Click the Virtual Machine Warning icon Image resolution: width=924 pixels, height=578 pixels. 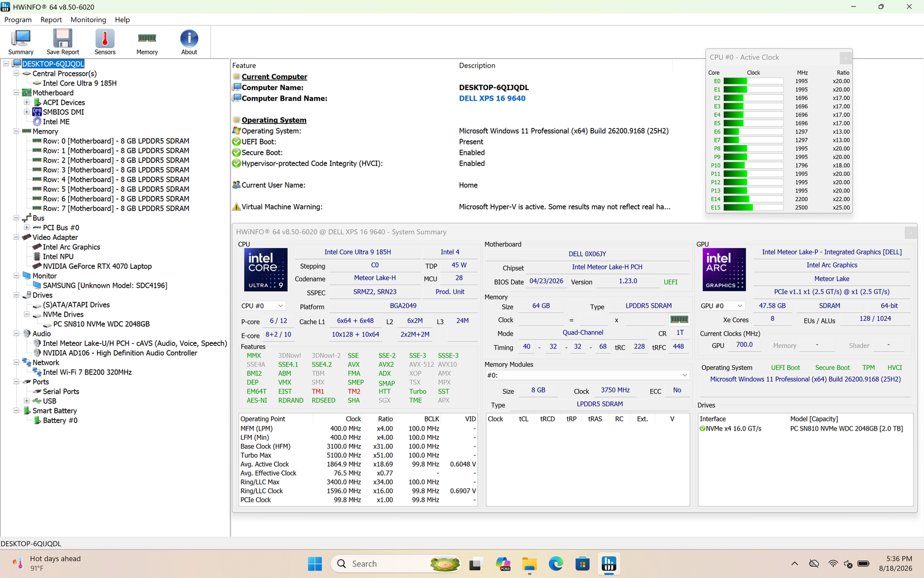[x=236, y=207]
